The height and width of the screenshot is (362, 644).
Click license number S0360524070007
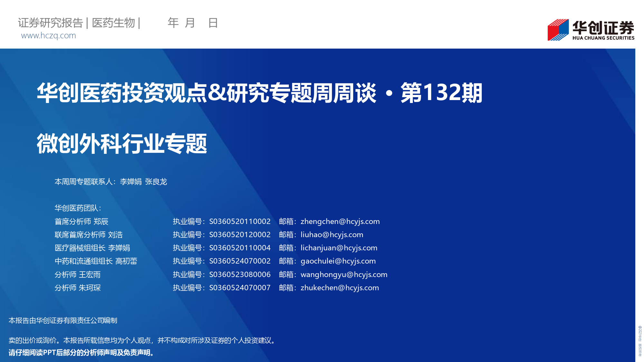click(x=240, y=288)
